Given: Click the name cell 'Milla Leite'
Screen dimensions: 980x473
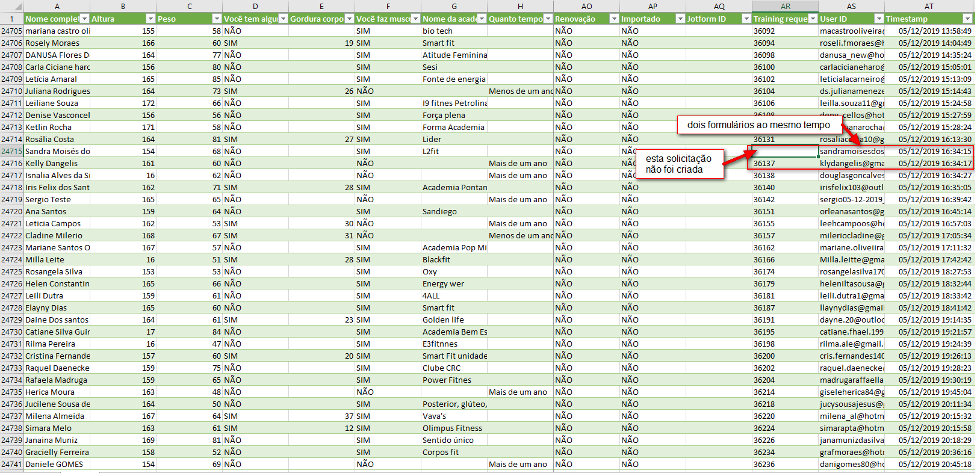Looking at the screenshot, I should (57, 259).
